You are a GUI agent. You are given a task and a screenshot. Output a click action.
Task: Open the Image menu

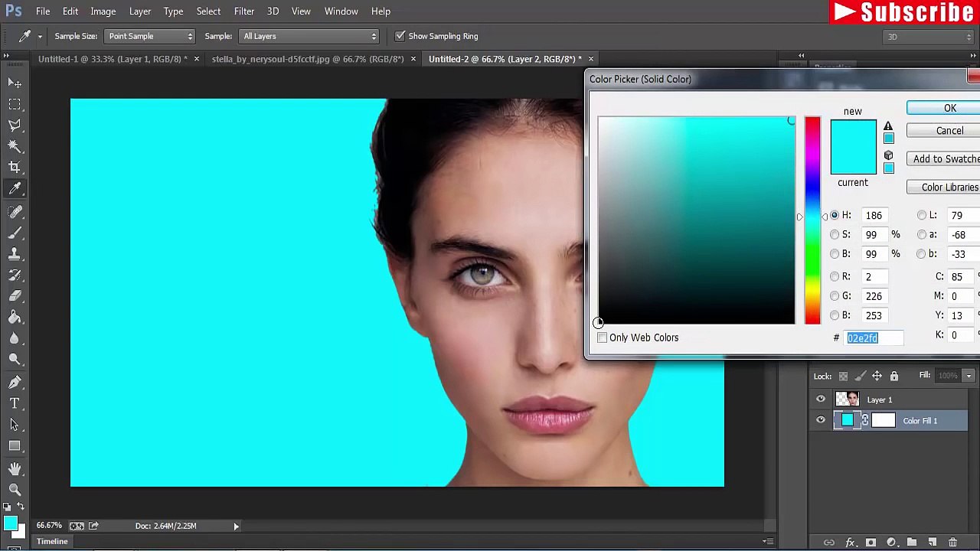pos(103,11)
